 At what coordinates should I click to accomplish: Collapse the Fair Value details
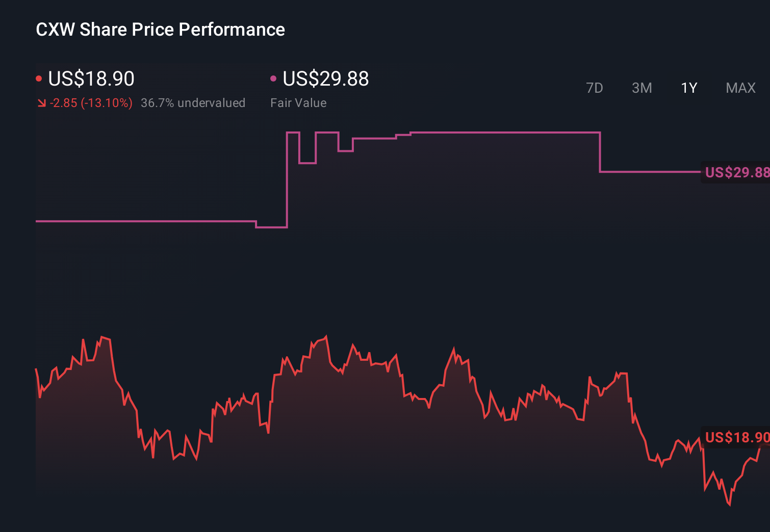click(298, 102)
